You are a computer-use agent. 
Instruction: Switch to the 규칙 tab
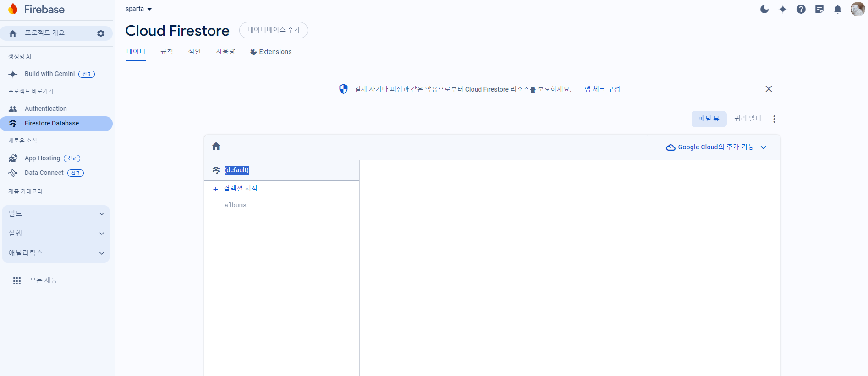(167, 52)
